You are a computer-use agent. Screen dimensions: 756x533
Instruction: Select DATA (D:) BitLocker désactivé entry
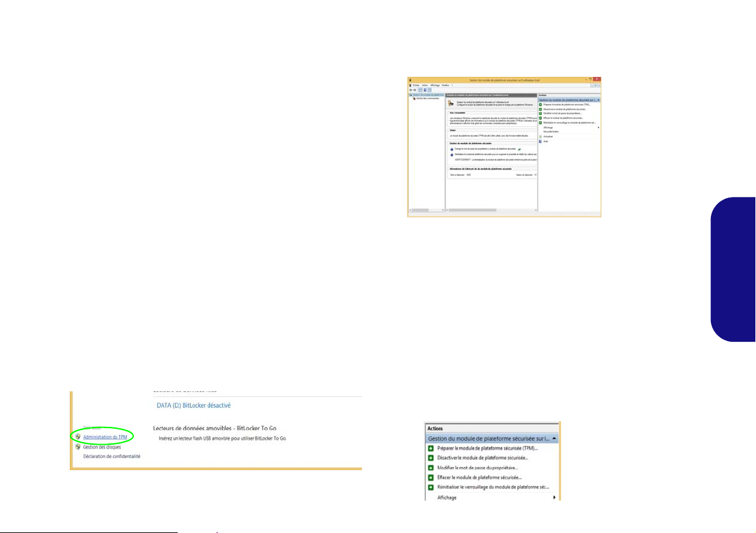pyautogui.click(x=194, y=406)
